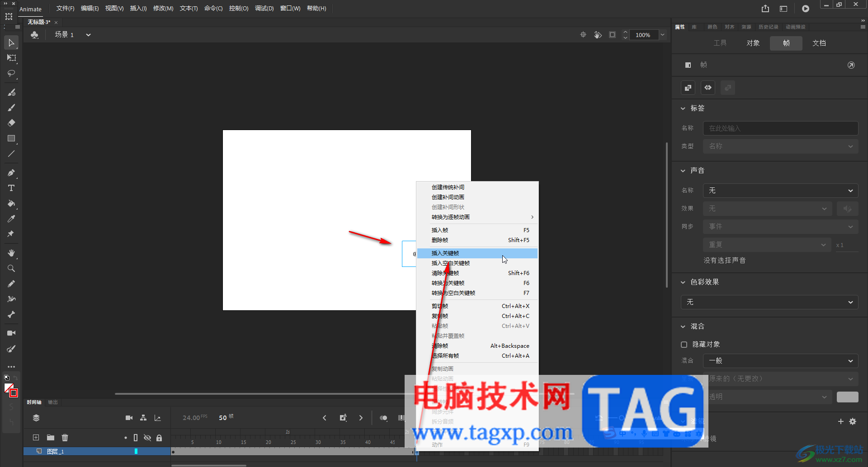The height and width of the screenshot is (467, 868).
Task: Switch to the 库 panel tab
Action: coord(694,27)
